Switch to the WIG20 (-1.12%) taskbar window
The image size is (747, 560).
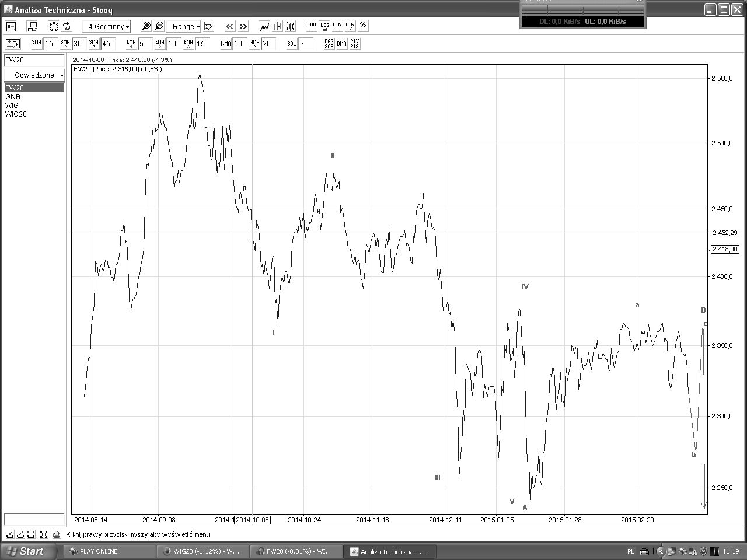point(203,551)
